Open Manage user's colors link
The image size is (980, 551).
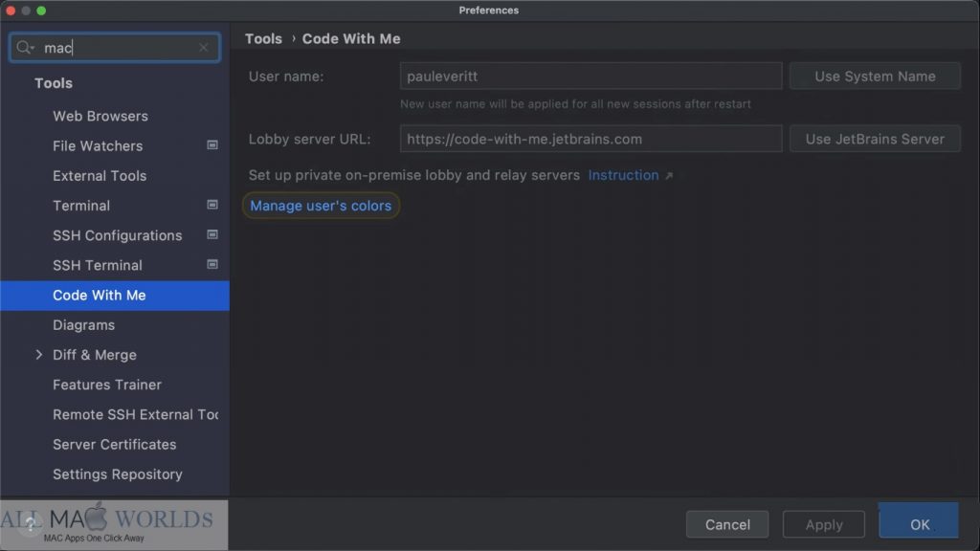321,206
